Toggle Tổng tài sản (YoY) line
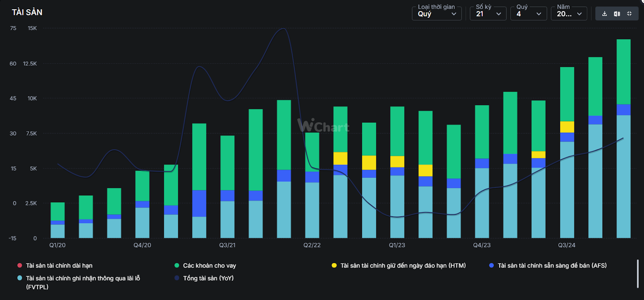The width and height of the screenshot is (644, 300). (x=208, y=278)
